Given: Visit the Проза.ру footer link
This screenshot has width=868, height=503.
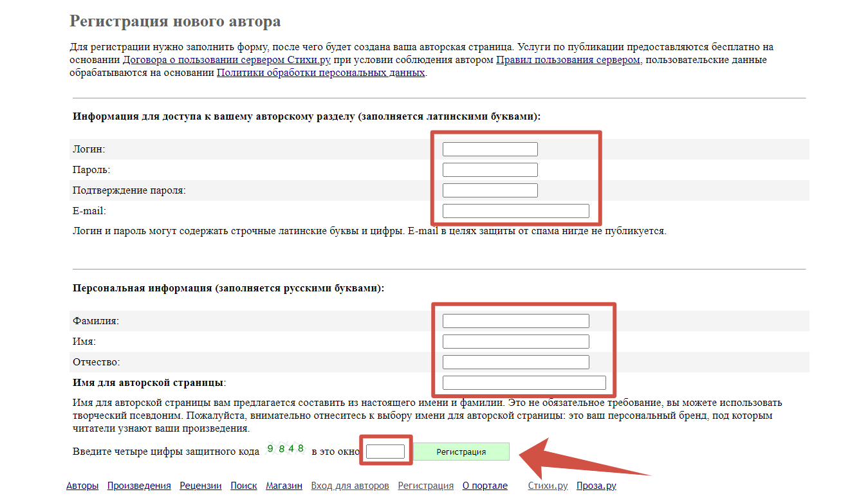Looking at the screenshot, I should click(x=596, y=486).
